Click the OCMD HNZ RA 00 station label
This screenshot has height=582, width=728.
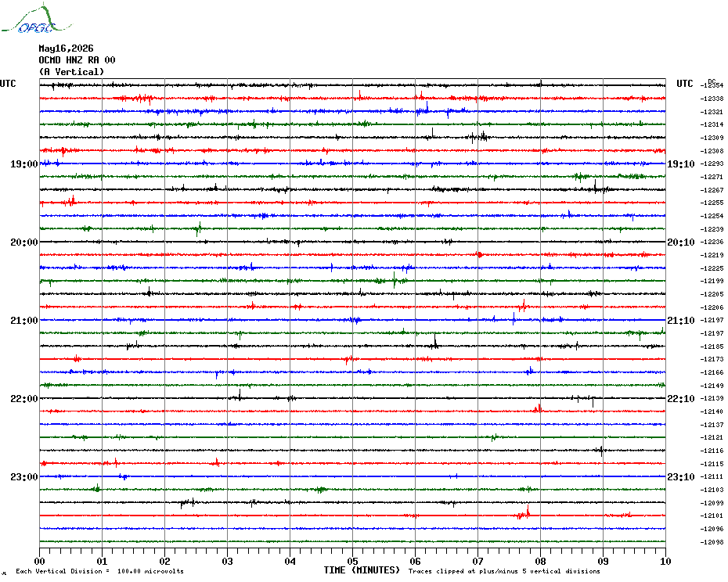[77, 60]
